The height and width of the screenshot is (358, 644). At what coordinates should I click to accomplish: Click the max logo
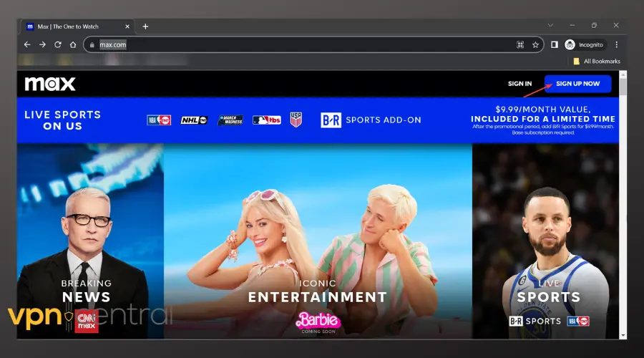coord(50,84)
